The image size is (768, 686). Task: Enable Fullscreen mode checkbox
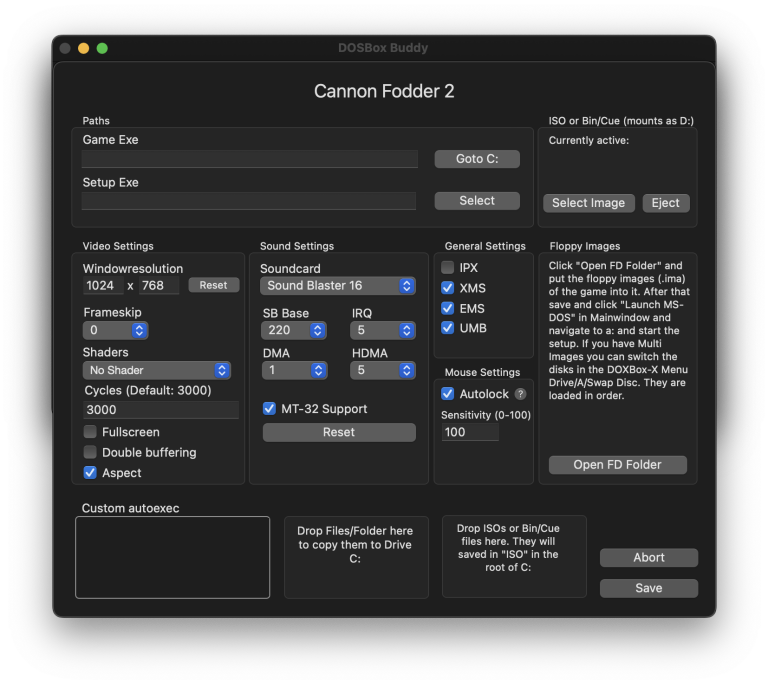(90, 431)
